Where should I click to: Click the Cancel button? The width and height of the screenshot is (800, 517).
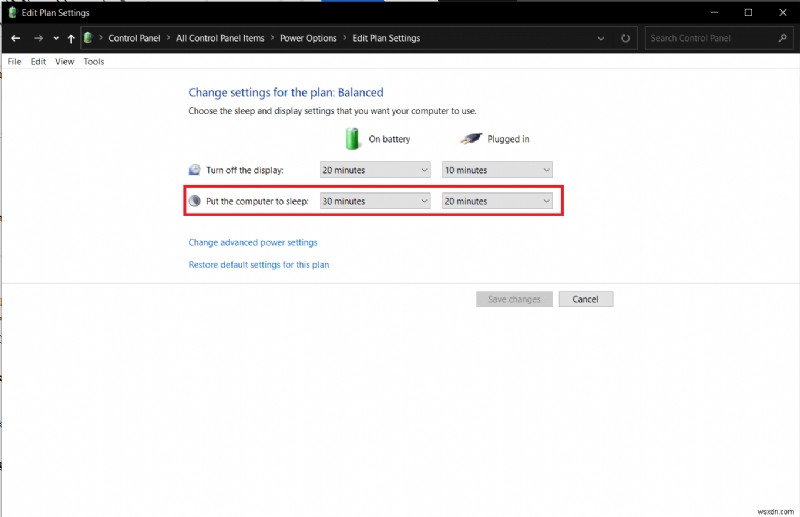(x=586, y=299)
